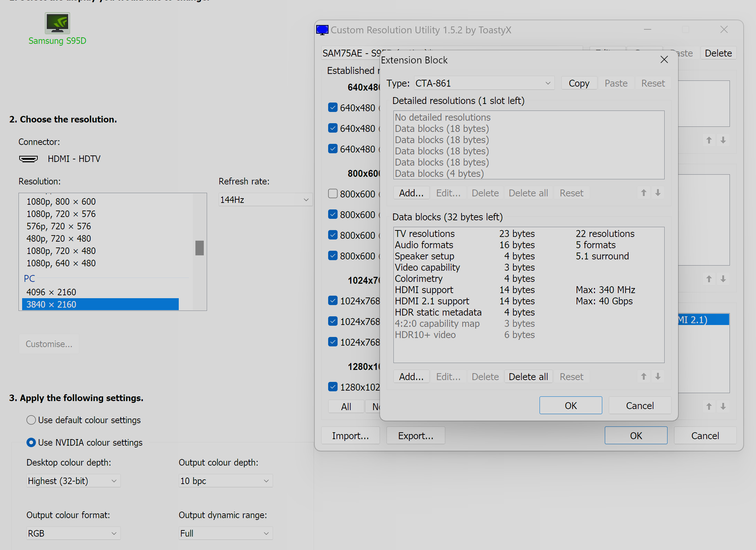Enable the unchecked 800x600 checkbox
Image resolution: width=756 pixels, height=550 pixels.
[x=332, y=193]
